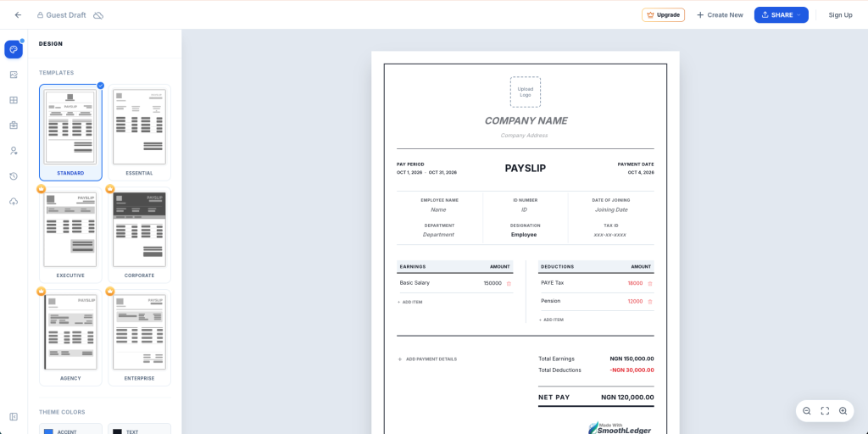Screen dimensions: 868x434
Task: Choose the Agency premium template
Action: tap(70, 337)
